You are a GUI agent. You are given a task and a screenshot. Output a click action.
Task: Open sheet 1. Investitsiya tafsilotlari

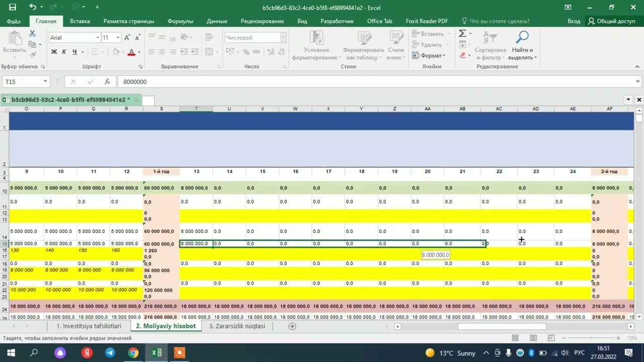pos(89,326)
